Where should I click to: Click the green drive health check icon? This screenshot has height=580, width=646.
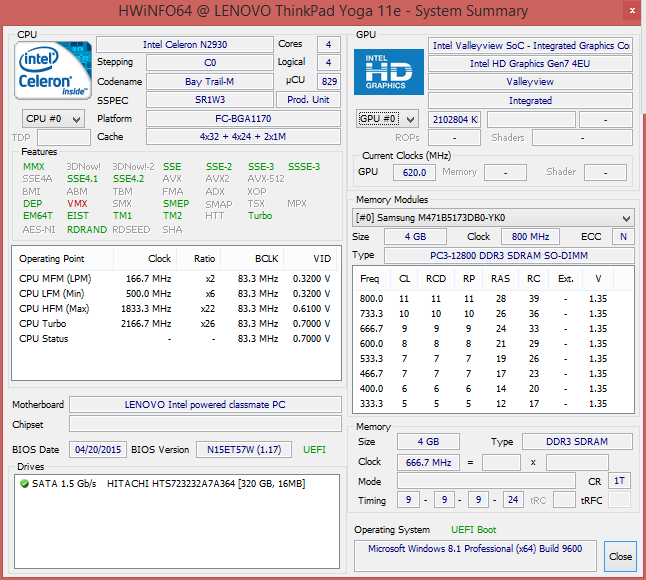pyautogui.click(x=24, y=484)
